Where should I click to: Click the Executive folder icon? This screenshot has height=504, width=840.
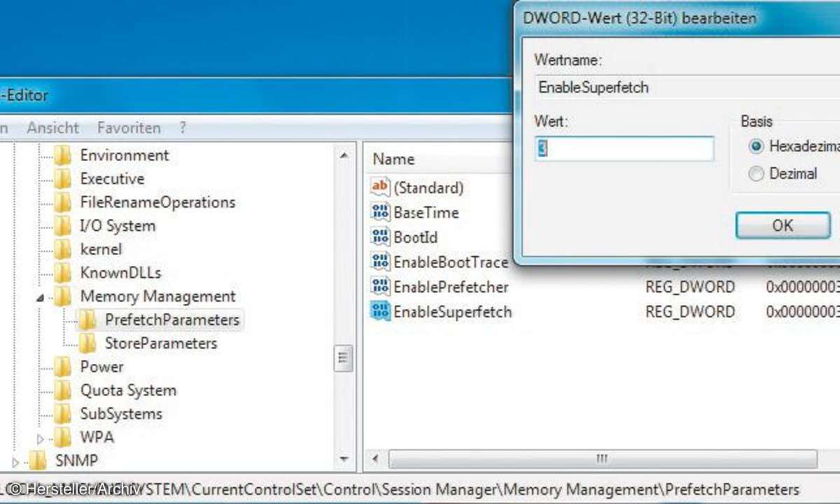[x=63, y=179]
